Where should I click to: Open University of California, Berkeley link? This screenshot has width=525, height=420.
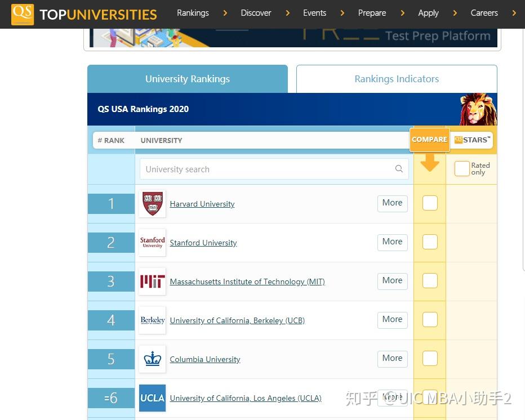(237, 320)
